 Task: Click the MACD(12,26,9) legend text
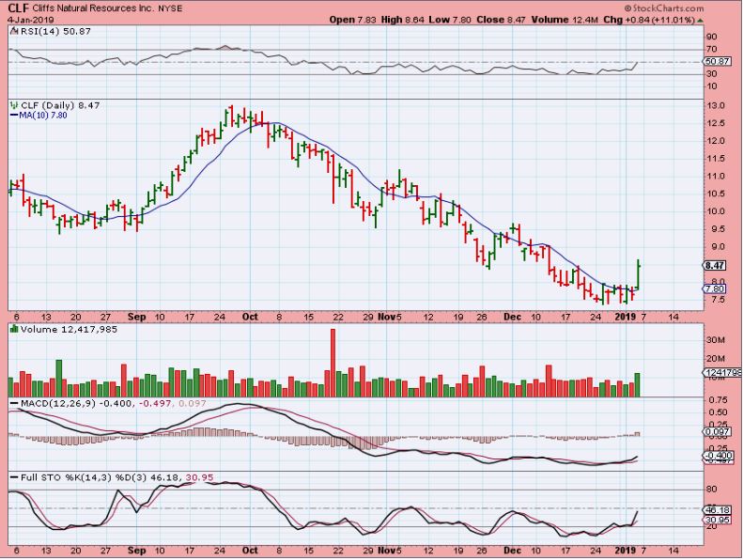click(x=59, y=403)
